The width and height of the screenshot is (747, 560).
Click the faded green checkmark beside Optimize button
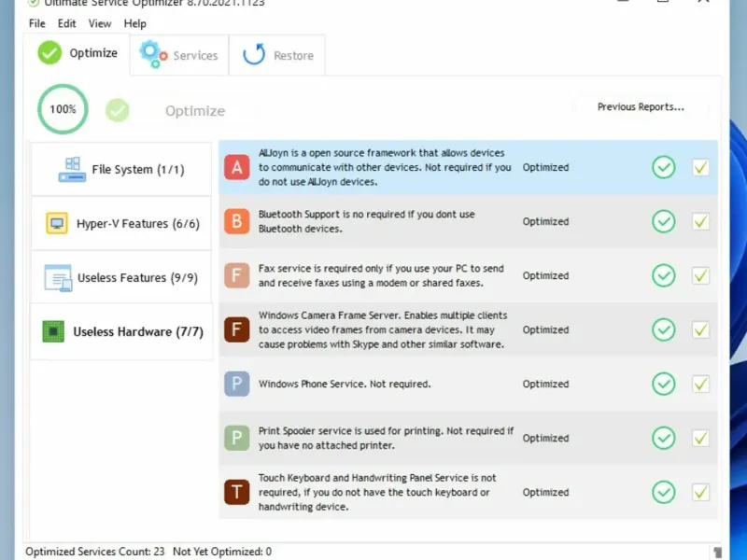(x=118, y=110)
